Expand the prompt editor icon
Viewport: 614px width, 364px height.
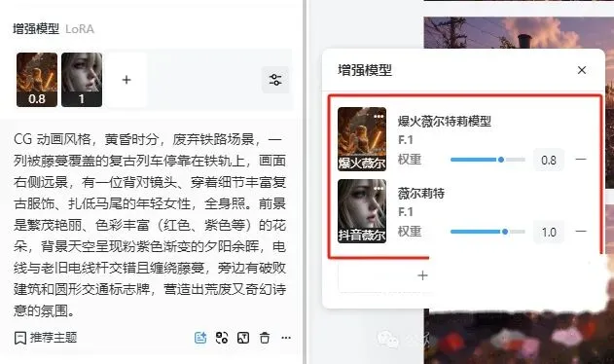[x=243, y=338]
